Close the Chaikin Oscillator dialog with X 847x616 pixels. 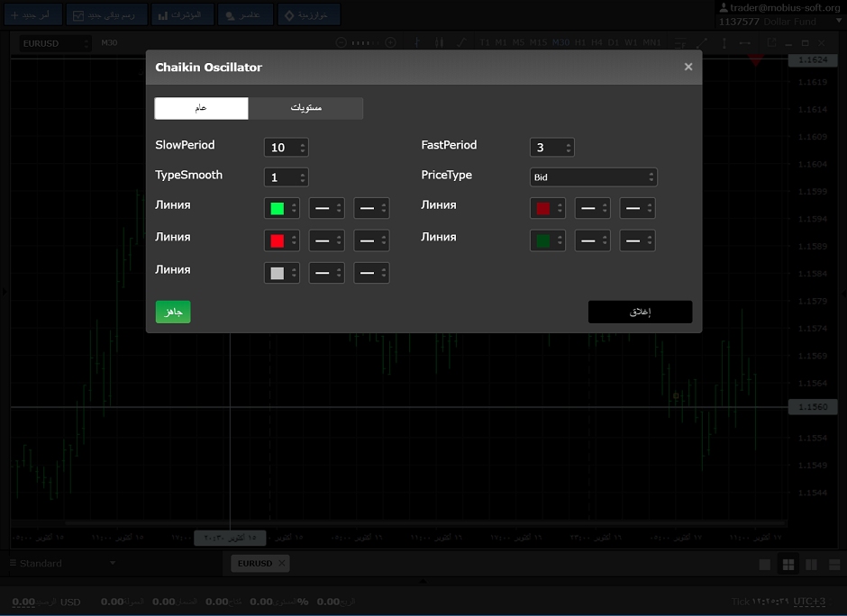[x=688, y=67]
